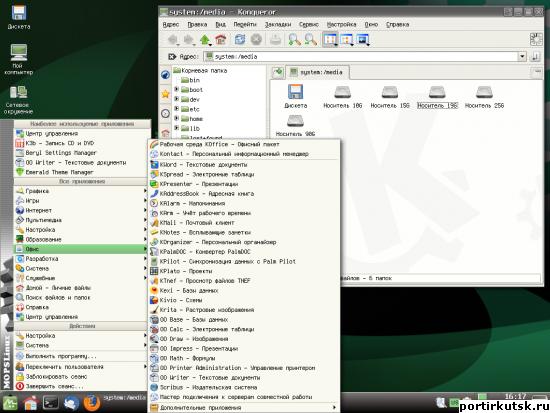Screen dimensions: 550x413
Task: Open the address bar dropdown arrow
Action: pyautogui.click(x=522, y=56)
